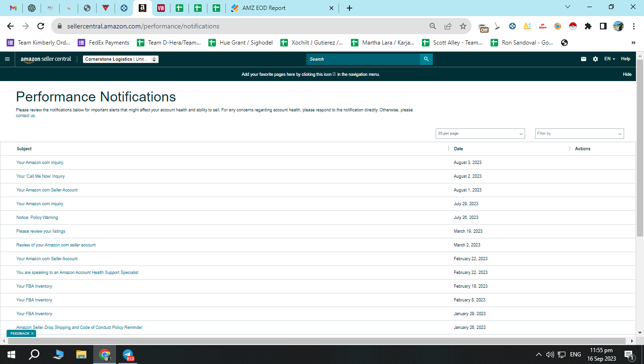Click the magnifier search button in Seller Central
Image resolution: width=644 pixels, height=364 pixels.
click(x=426, y=59)
